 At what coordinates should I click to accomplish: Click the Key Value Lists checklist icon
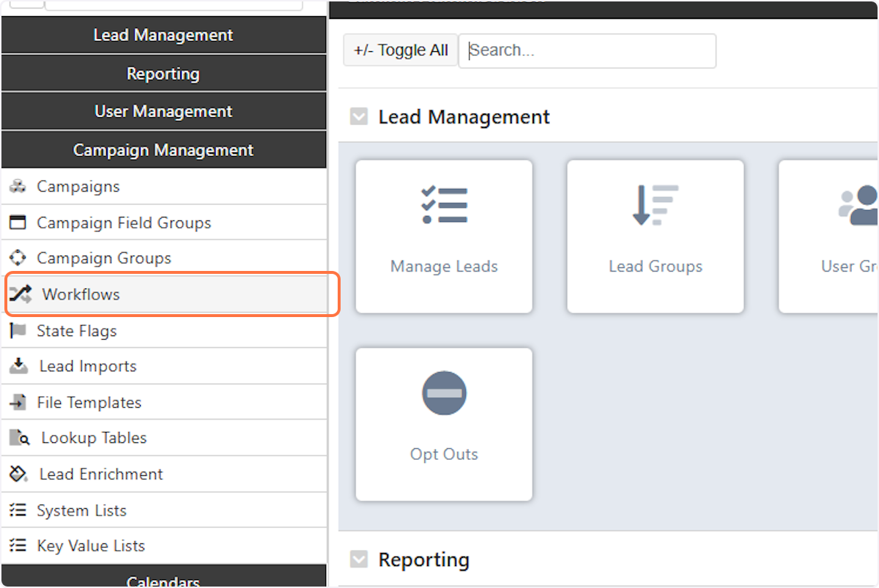18,546
